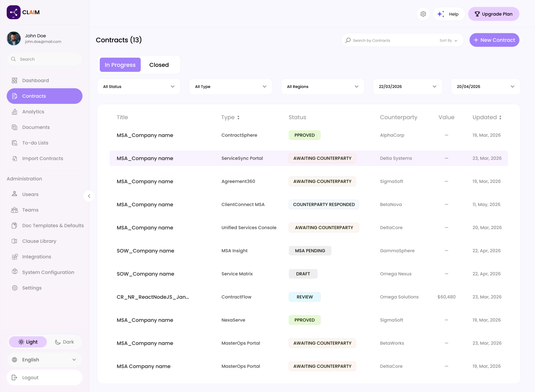Viewport: 535px width, 392px height.
Task: Switch theme to Dark mode
Action: pos(64,342)
